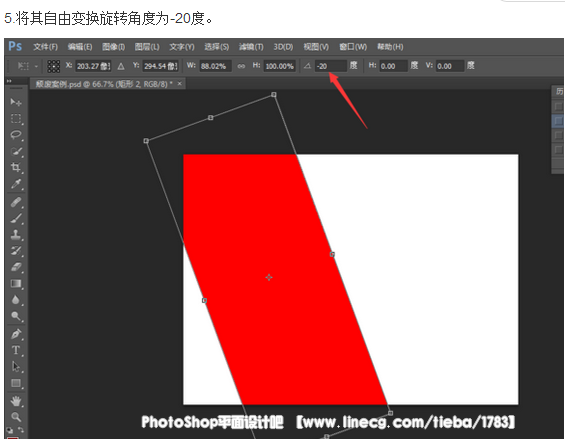Select the History Brush tool
The height and width of the screenshot is (439, 565).
point(16,251)
